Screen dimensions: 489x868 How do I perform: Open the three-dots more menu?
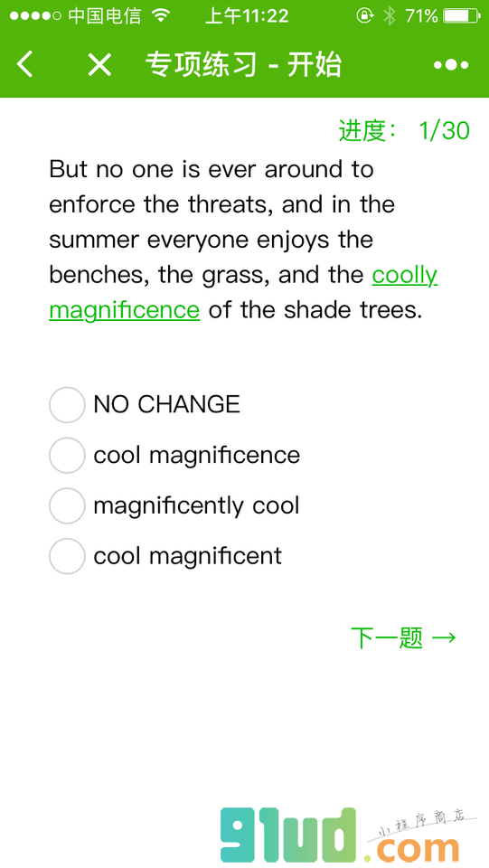click(x=451, y=65)
